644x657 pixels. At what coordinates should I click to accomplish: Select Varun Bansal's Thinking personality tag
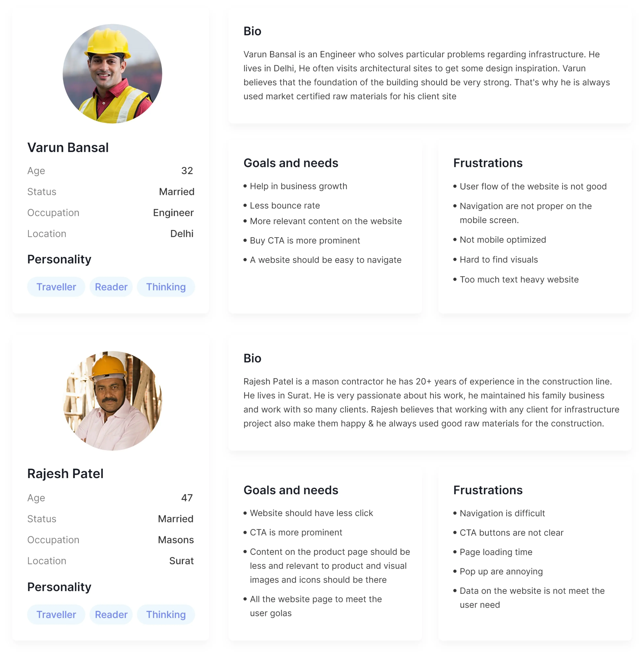click(166, 287)
